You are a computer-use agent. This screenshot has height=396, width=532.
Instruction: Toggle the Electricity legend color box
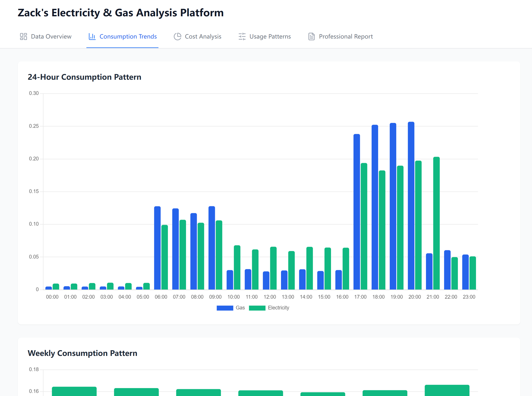[x=257, y=308]
